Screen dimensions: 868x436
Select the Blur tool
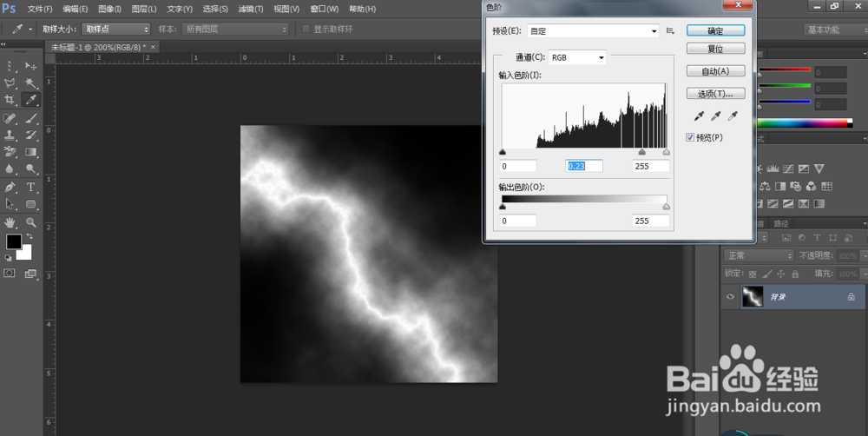pyautogui.click(x=10, y=168)
